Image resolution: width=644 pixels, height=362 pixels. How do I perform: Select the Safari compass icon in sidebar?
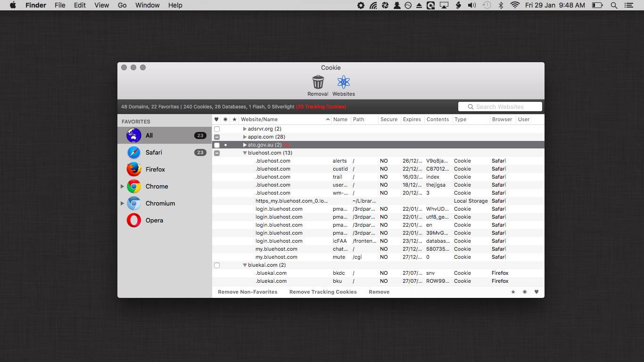pos(134,152)
